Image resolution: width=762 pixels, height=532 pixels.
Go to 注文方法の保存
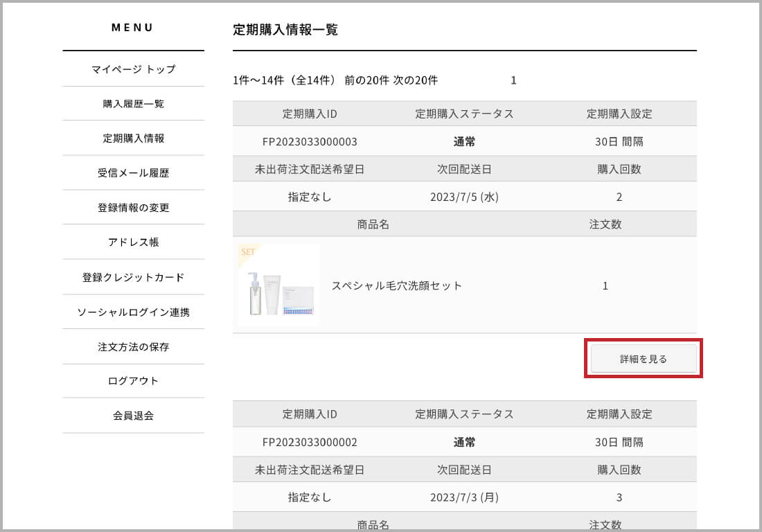tap(133, 347)
